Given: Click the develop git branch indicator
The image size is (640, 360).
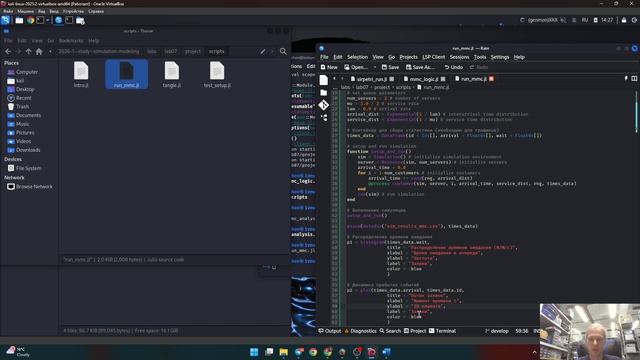Looking at the screenshot, I should coord(497,331).
